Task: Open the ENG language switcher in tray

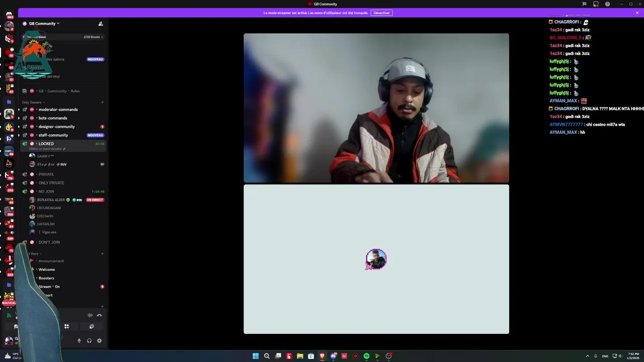Action: (605, 356)
